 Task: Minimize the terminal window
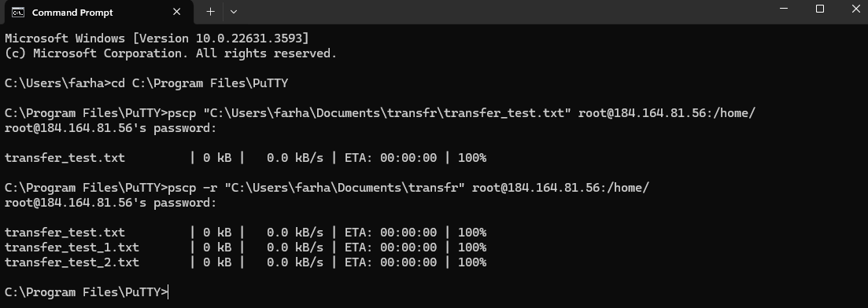tap(783, 9)
